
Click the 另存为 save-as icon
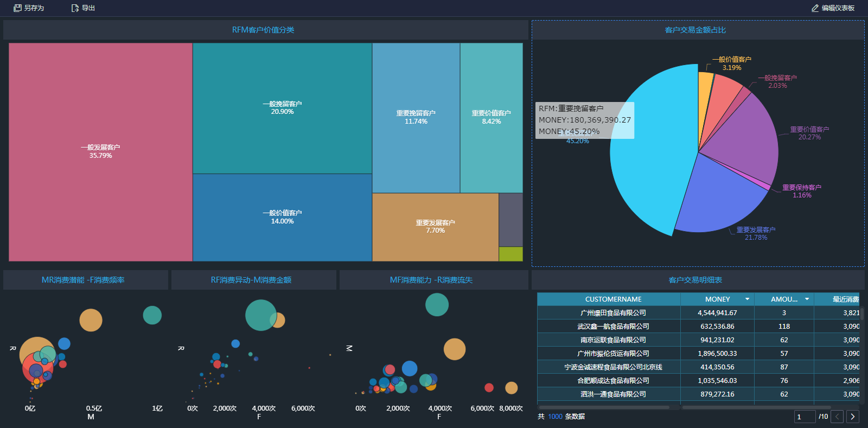pos(17,8)
